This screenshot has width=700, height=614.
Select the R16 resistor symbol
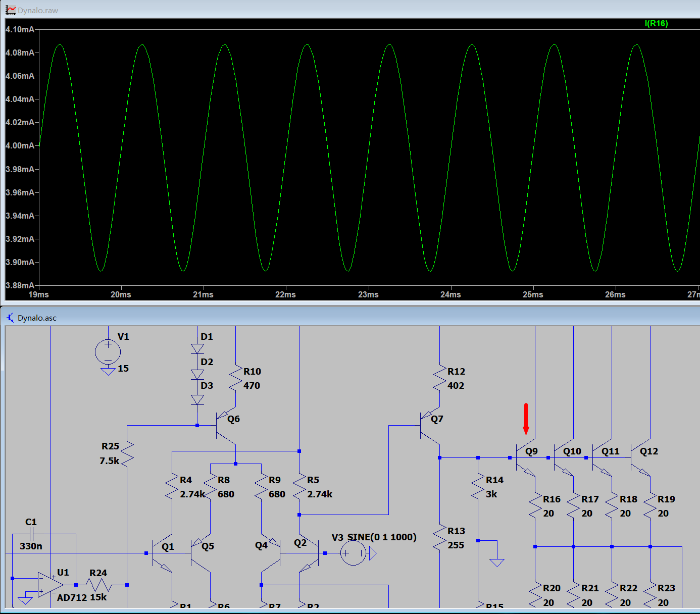[535, 506]
